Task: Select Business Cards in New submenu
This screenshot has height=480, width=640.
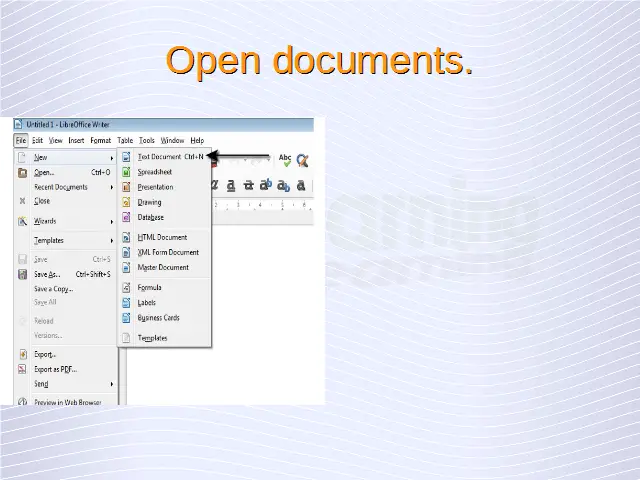Action: point(158,318)
